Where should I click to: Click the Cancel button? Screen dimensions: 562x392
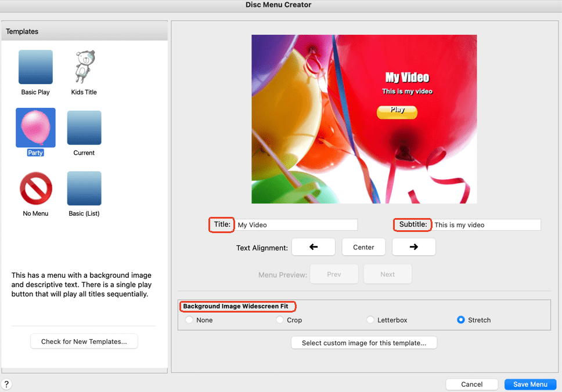(471, 384)
